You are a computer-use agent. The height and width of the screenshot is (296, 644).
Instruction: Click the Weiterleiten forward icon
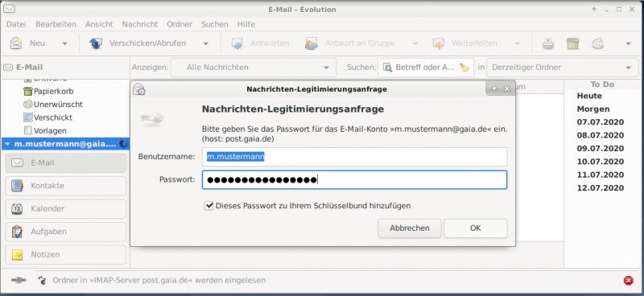[438, 43]
